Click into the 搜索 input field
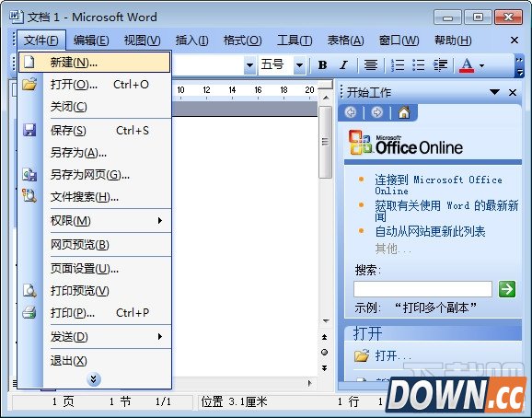 click(422, 289)
